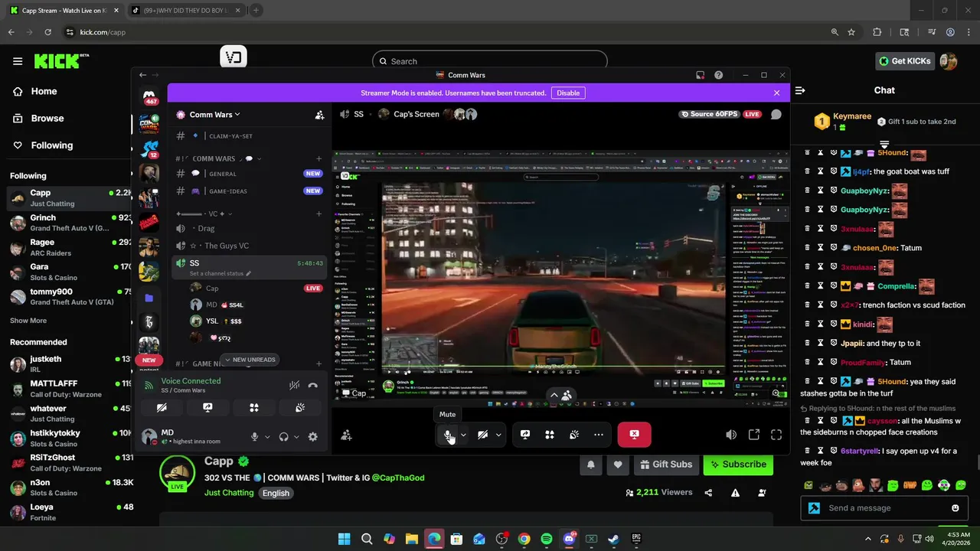Open Spotify from Windows taskbar
Image resolution: width=980 pixels, height=551 pixels.
click(546, 539)
